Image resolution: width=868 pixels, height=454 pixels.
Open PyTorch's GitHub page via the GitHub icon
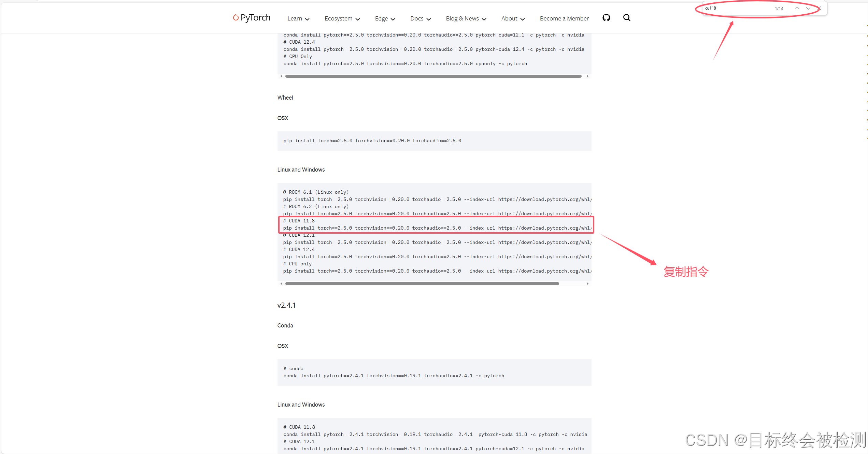tap(606, 17)
